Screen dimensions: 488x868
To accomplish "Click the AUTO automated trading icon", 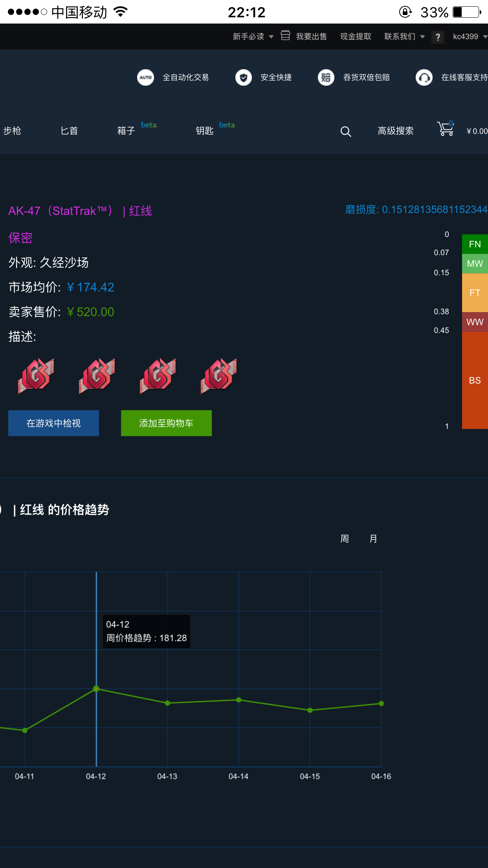I will click(x=145, y=77).
